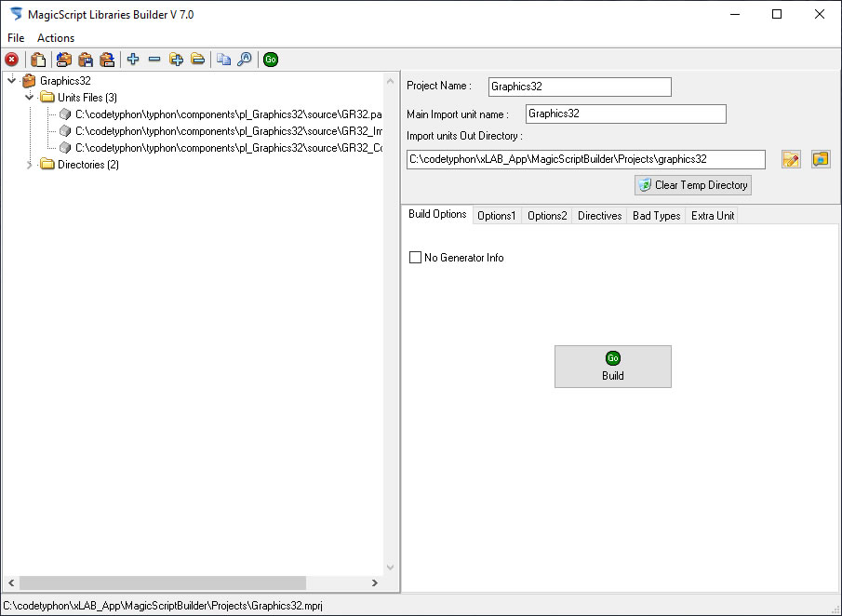Screen dimensions: 842x616
Task: Click the tree scroll right arrow
Action: [375, 583]
